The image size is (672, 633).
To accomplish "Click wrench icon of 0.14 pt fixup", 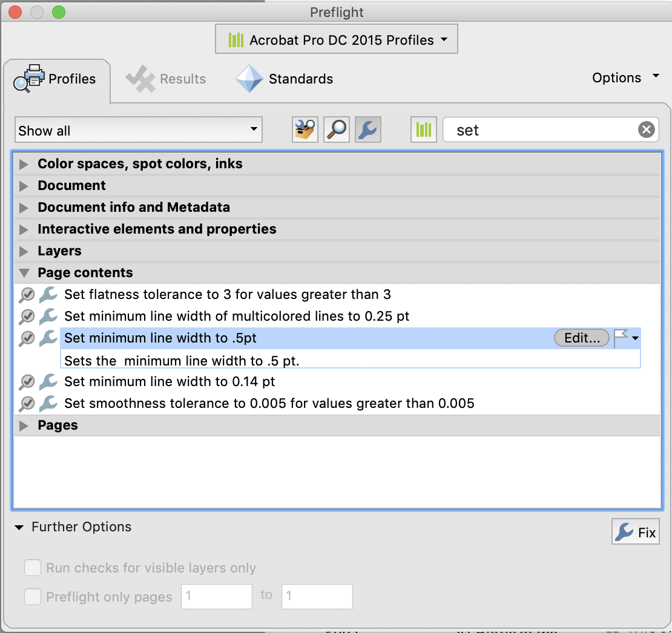I will pyautogui.click(x=48, y=382).
